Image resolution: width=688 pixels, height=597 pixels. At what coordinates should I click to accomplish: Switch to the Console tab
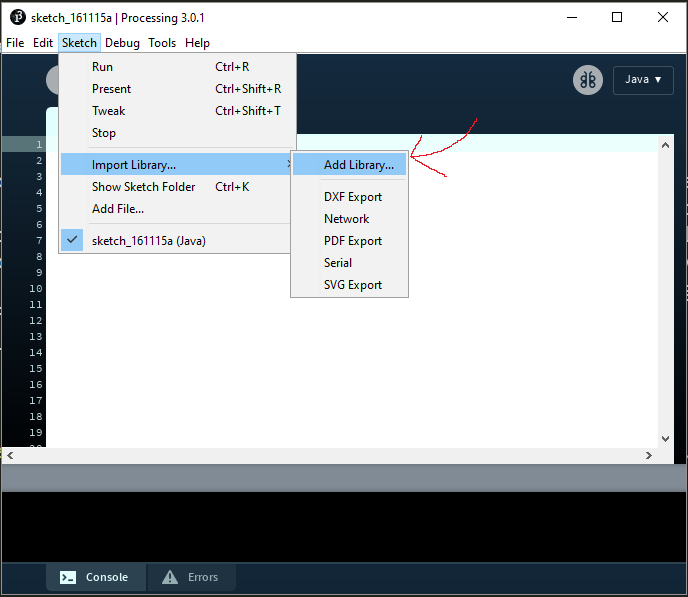coord(96,577)
